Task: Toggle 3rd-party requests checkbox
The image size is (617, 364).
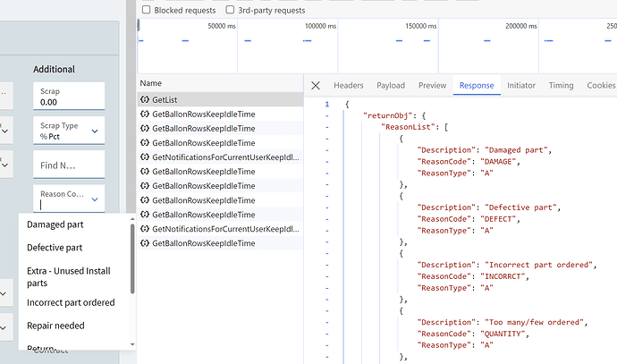Action: (x=231, y=10)
